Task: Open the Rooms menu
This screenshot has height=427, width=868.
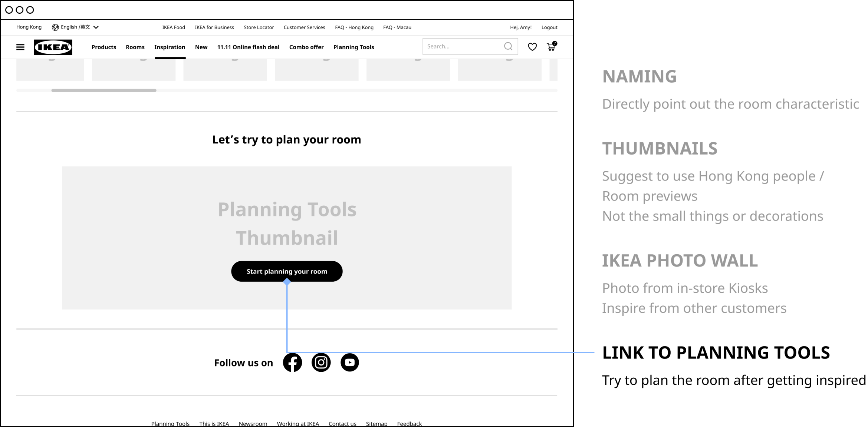Action: (x=135, y=47)
